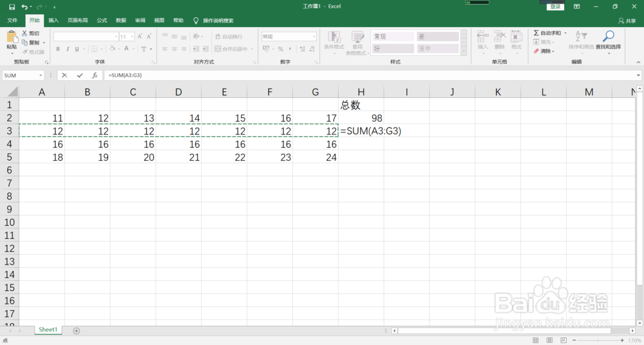Confirm formula with the checkmark button

[x=80, y=75]
